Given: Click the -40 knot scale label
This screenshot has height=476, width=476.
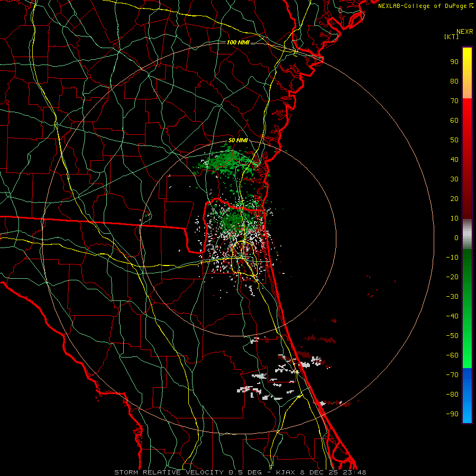Looking at the screenshot, I should point(452,316).
